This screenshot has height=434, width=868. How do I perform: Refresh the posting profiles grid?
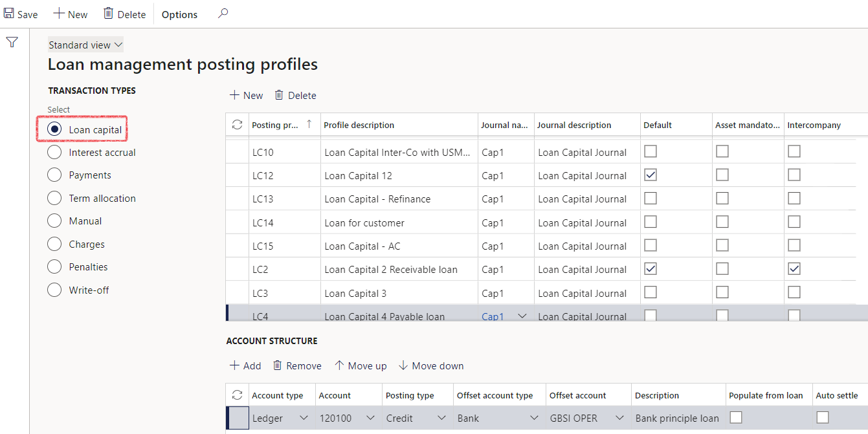[237, 125]
